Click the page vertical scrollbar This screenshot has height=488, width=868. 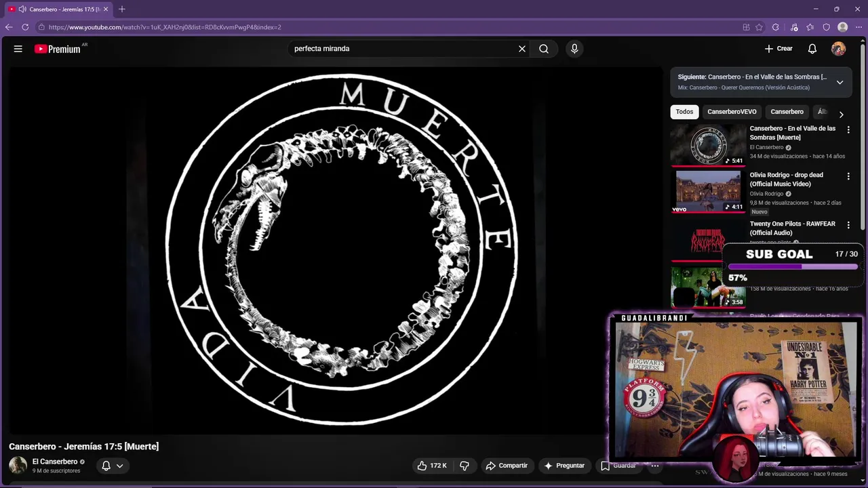click(863, 136)
